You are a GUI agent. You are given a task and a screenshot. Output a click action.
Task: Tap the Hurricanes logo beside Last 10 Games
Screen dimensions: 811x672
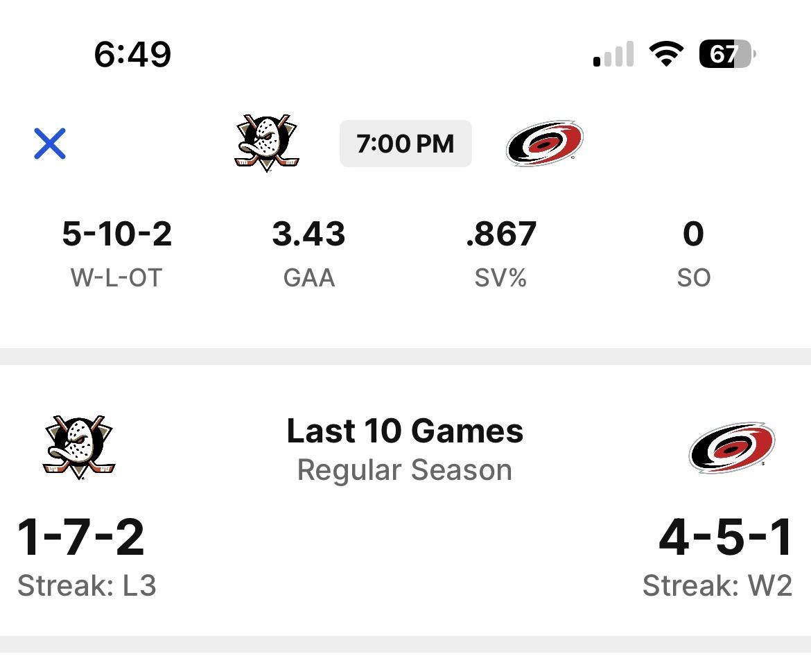point(731,447)
